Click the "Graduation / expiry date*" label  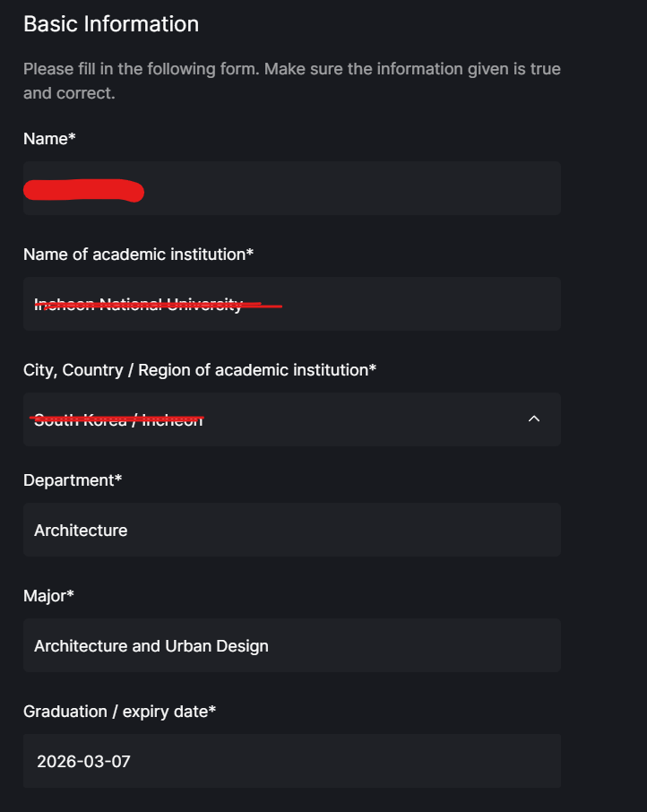point(119,712)
